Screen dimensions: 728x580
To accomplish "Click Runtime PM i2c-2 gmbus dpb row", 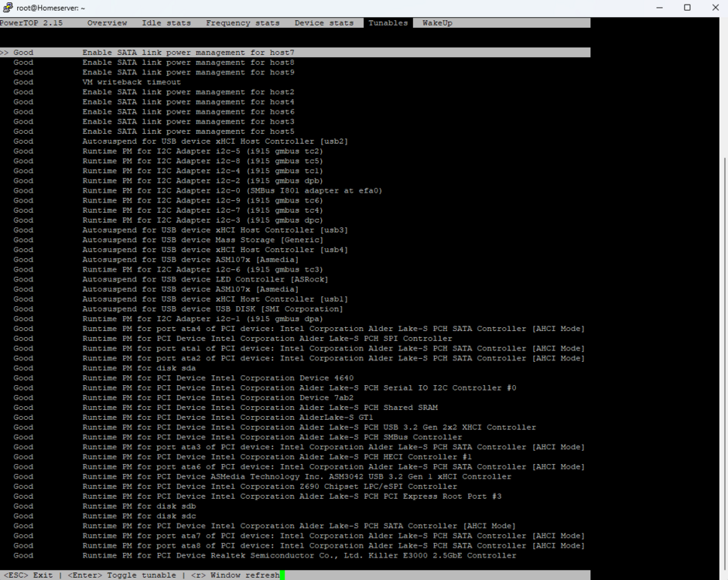I will [168, 180].
